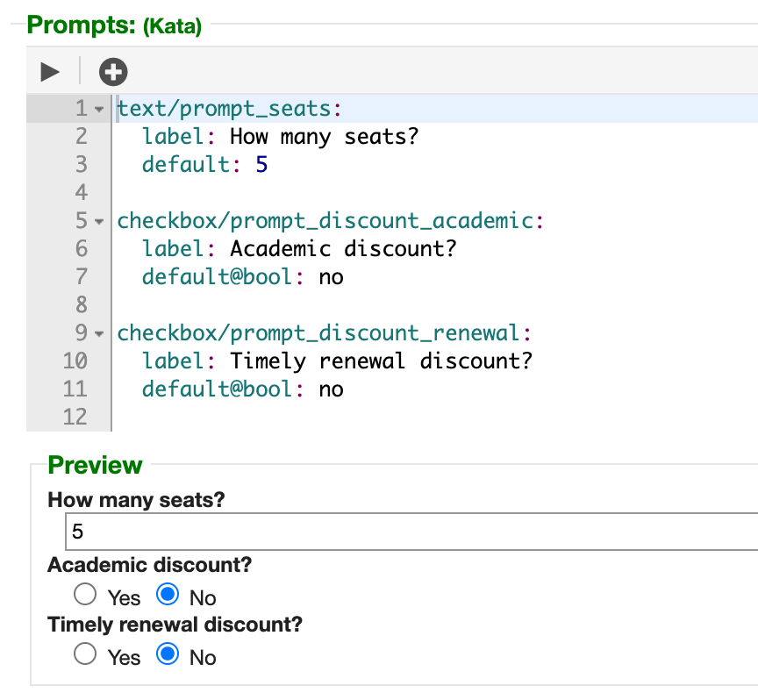Image resolution: width=758 pixels, height=700 pixels.
Task: Run the prompts with the play icon
Action: (x=50, y=72)
